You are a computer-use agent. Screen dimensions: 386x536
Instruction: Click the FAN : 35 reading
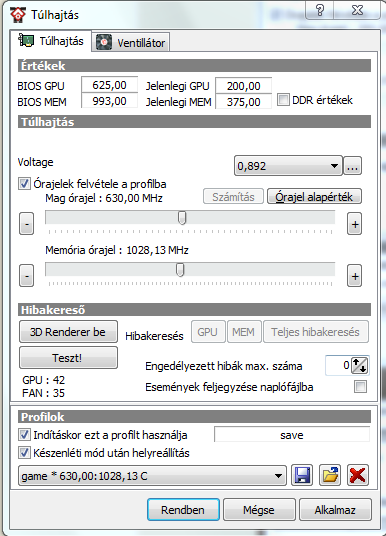tap(43, 393)
